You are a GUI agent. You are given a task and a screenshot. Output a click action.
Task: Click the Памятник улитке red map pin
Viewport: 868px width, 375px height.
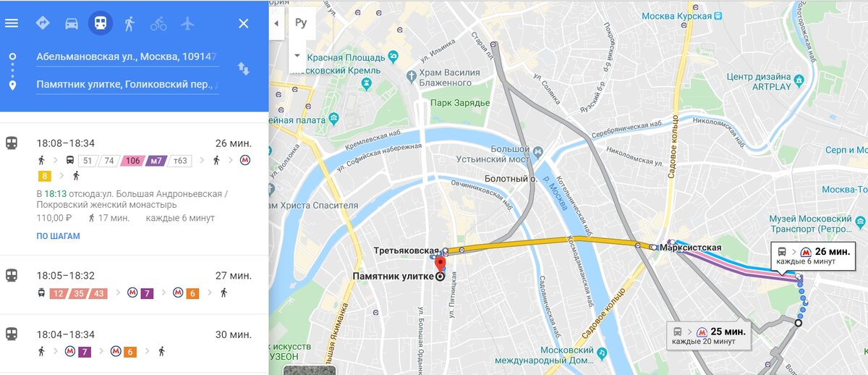[x=440, y=264]
